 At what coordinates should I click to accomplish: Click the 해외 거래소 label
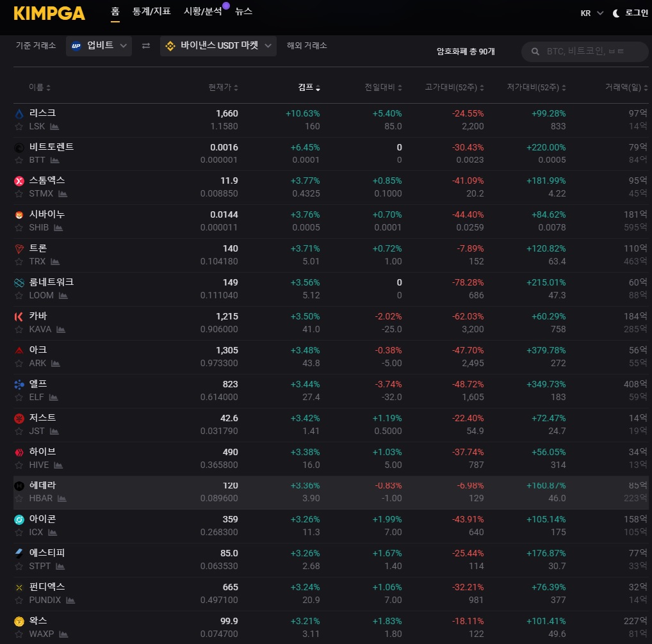[307, 45]
